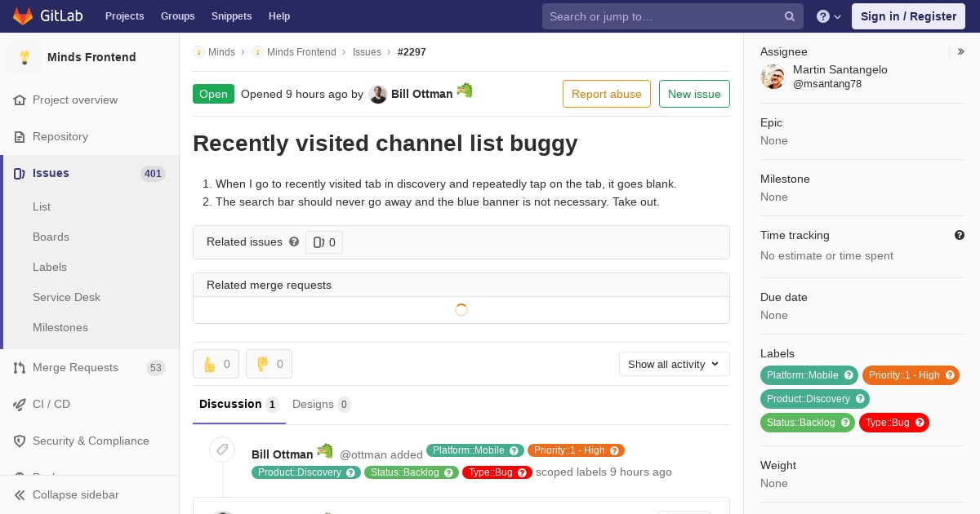
Task: Click the Minds Frontend lightbulb avatar
Action: click(x=24, y=57)
